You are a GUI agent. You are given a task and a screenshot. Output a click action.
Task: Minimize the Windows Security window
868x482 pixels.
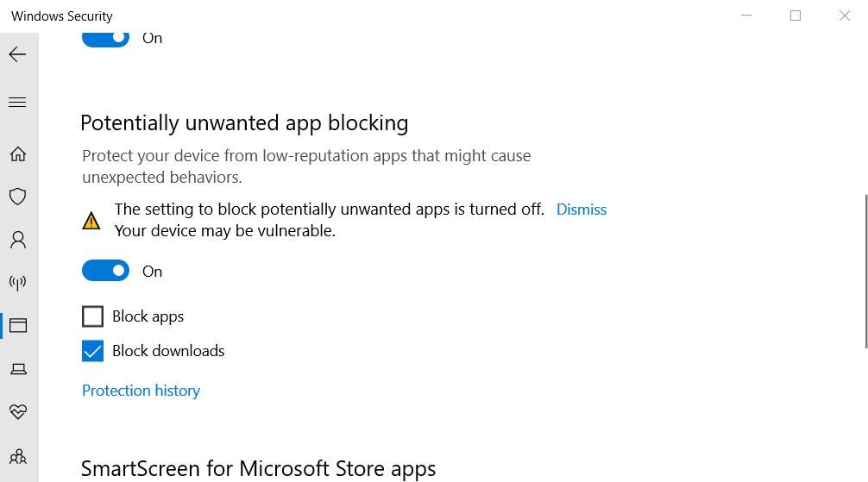coord(746,16)
